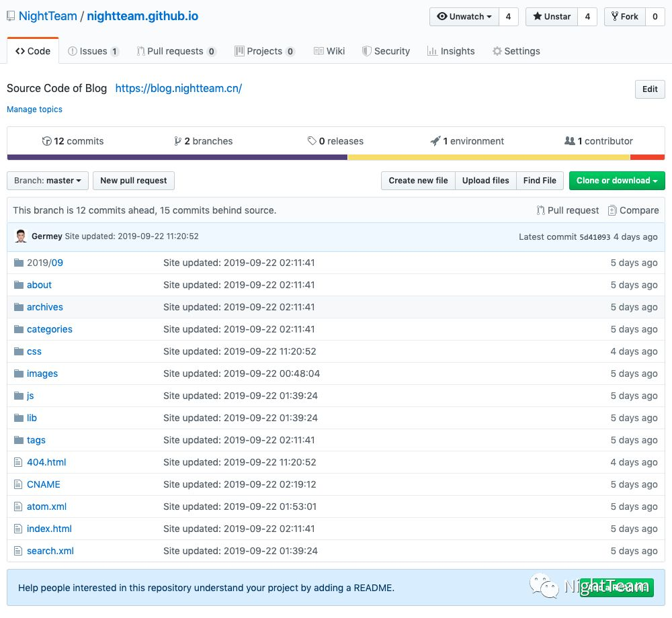The image size is (672, 618).
Task: Open commit message for CNAME row 02:19:12
Action: point(240,485)
